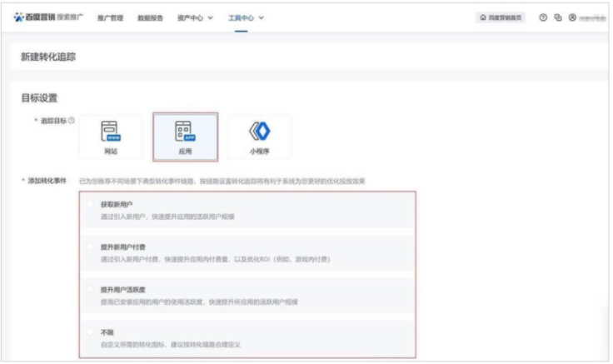The image size is (613, 364).
Task: Click the 搜索推广 label beside logo
Action: [70, 17]
